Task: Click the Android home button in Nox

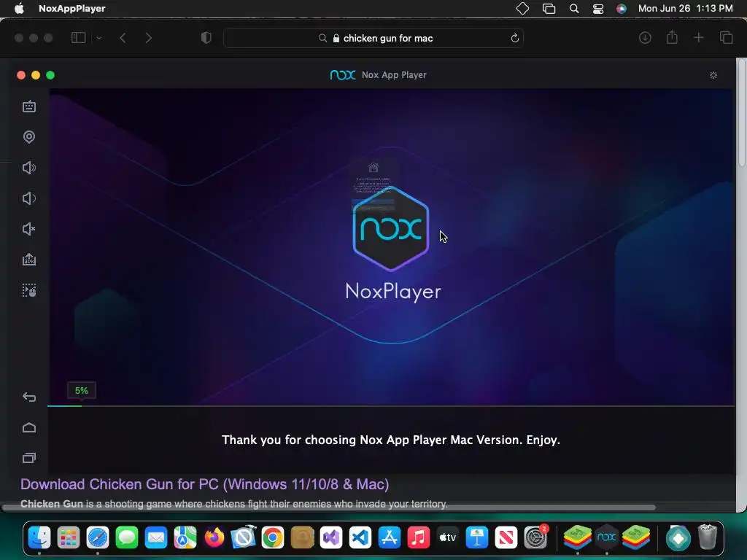Action: (x=29, y=427)
